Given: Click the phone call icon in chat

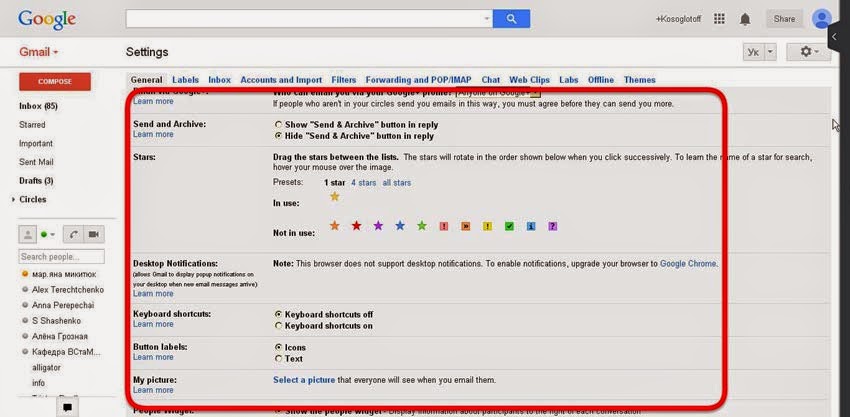Looking at the screenshot, I should point(73,234).
